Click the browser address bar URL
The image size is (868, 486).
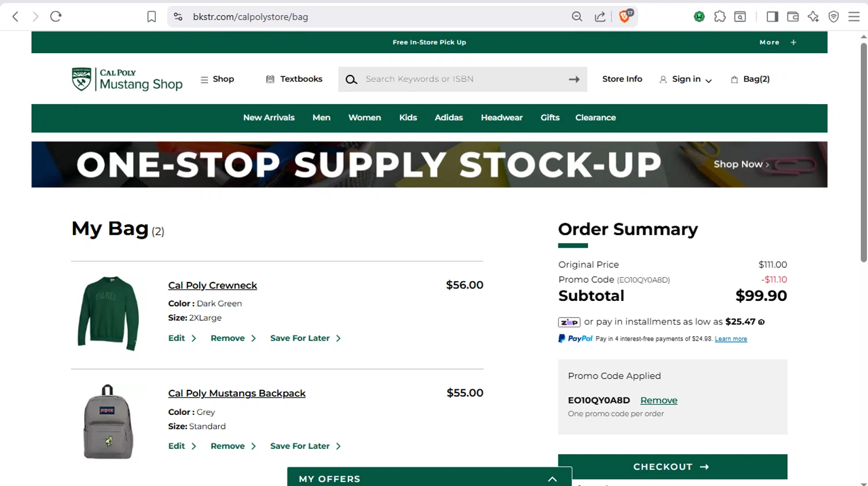click(x=251, y=17)
